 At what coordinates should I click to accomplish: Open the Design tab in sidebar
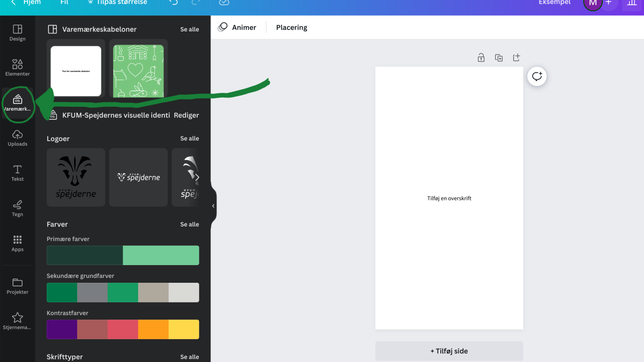pyautogui.click(x=17, y=33)
